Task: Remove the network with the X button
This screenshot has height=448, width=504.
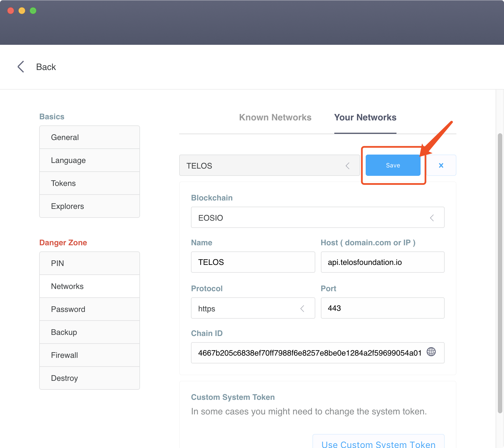Action: [x=441, y=165]
